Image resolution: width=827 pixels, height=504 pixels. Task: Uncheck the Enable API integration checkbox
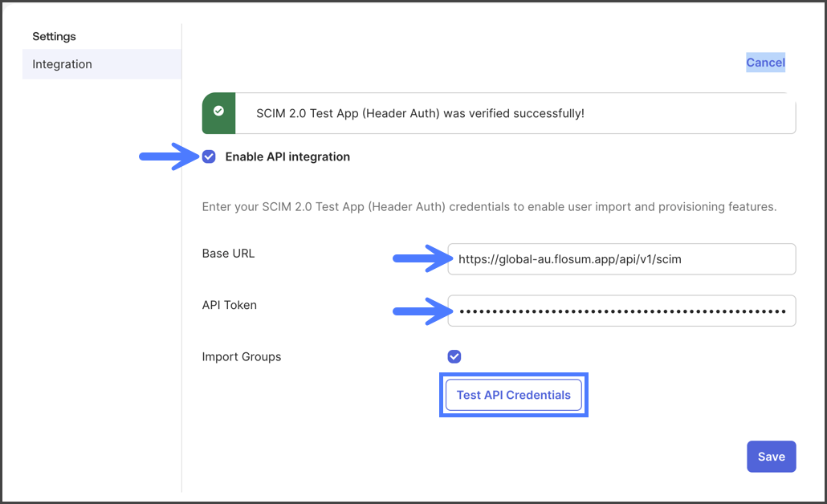(x=210, y=156)
